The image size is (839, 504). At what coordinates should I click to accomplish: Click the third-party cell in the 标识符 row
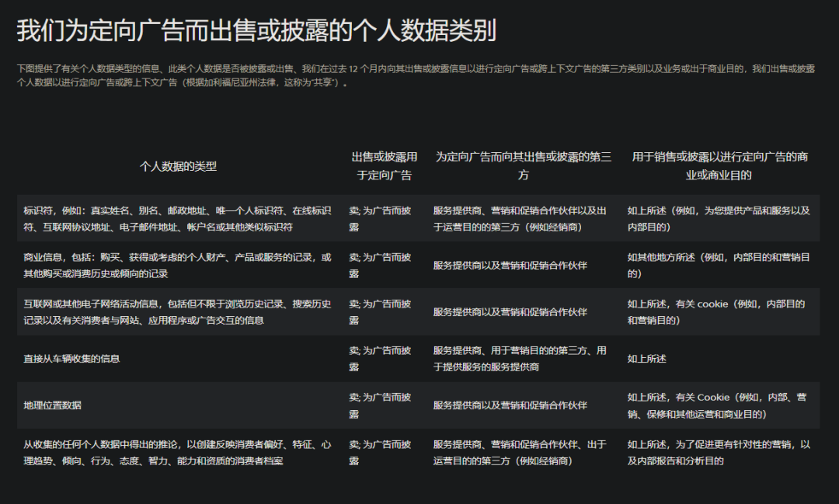coord(520,219)
